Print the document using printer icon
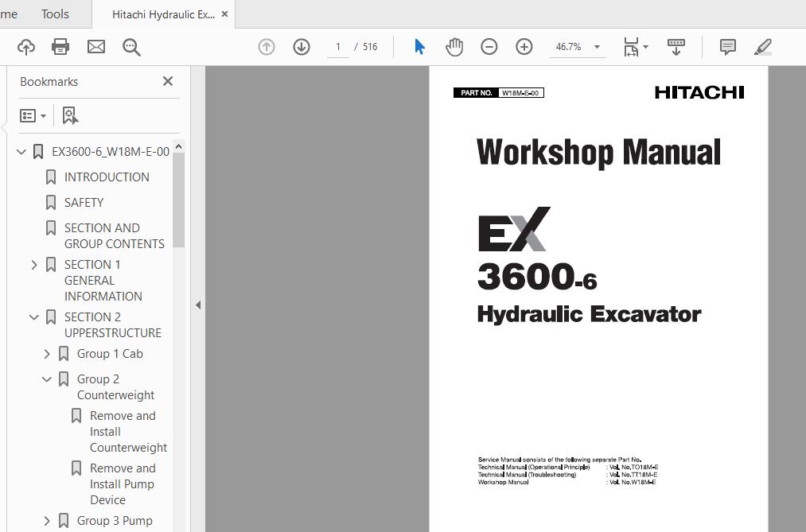This screenshot has width=806, height=532. coord(60,47)
